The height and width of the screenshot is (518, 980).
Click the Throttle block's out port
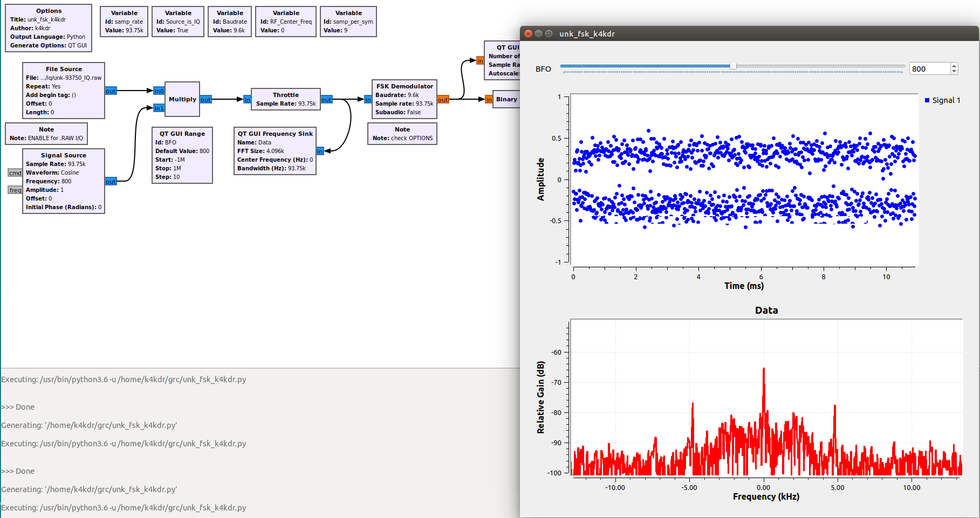pyautogui.click(x=326, y=100)
